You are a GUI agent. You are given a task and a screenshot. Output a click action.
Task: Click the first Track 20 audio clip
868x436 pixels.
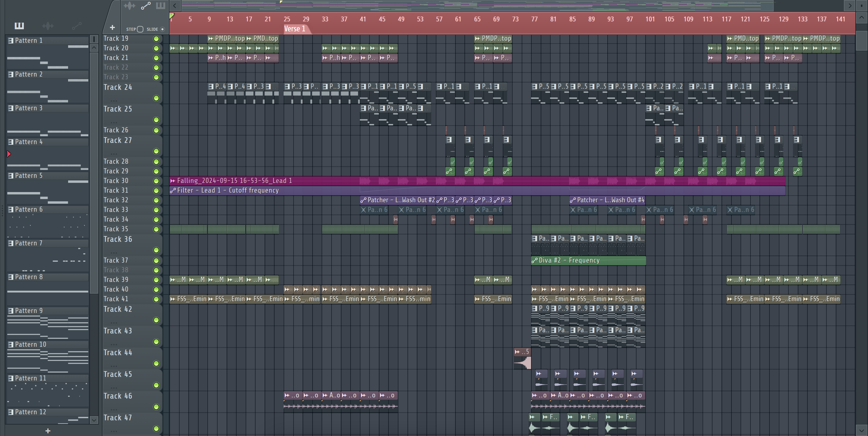[x=174, y=48]
